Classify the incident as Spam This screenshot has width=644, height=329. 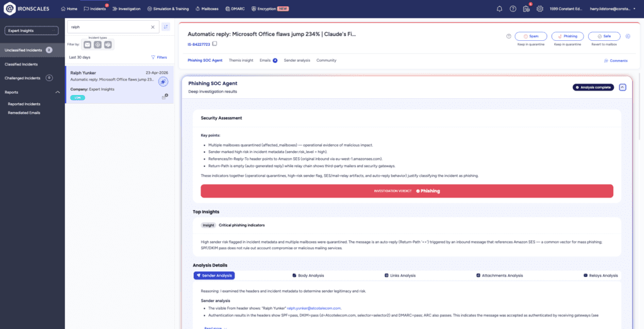pos(531,36)
